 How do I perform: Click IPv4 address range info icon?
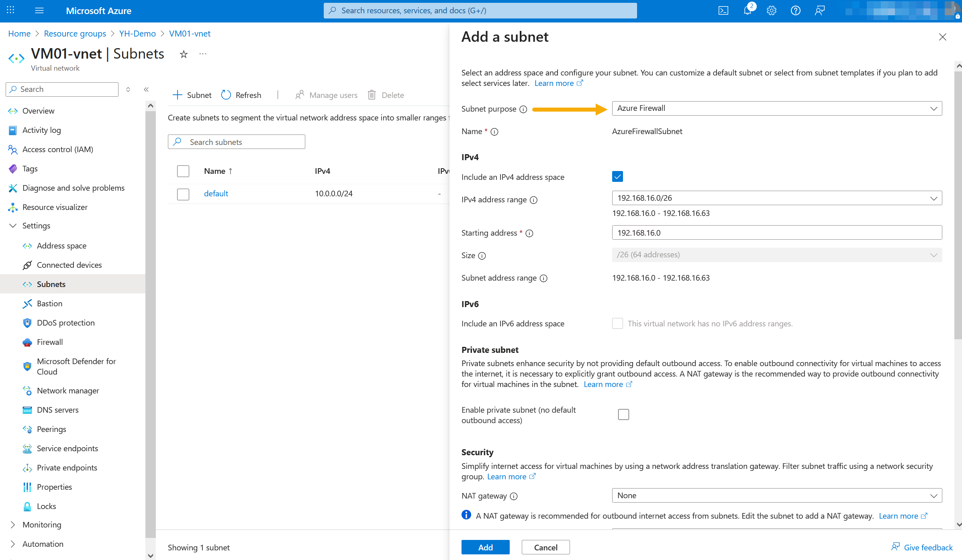point(533,200)
